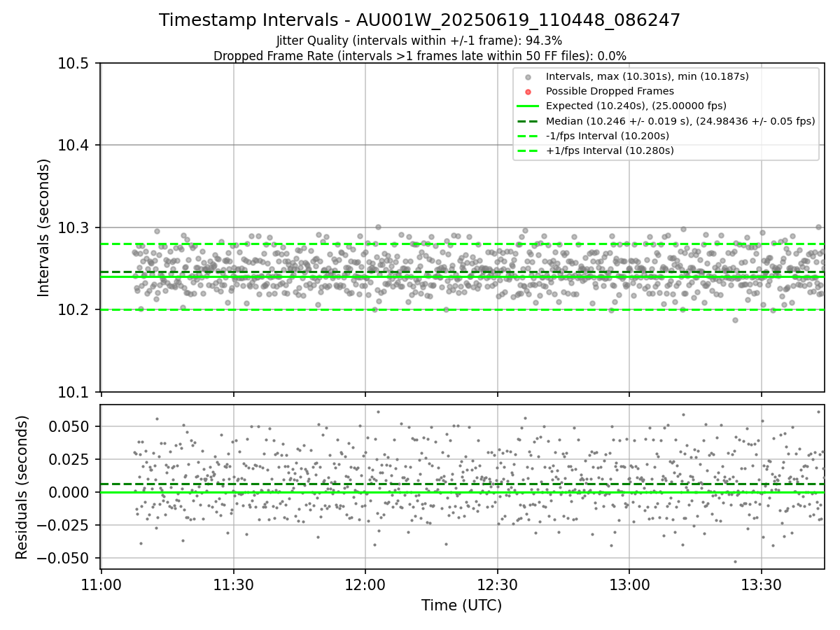Click the 'Residuals (seconds)' y-axis label
The height and width of the screenshot is (630, 840).
[22, 487]
